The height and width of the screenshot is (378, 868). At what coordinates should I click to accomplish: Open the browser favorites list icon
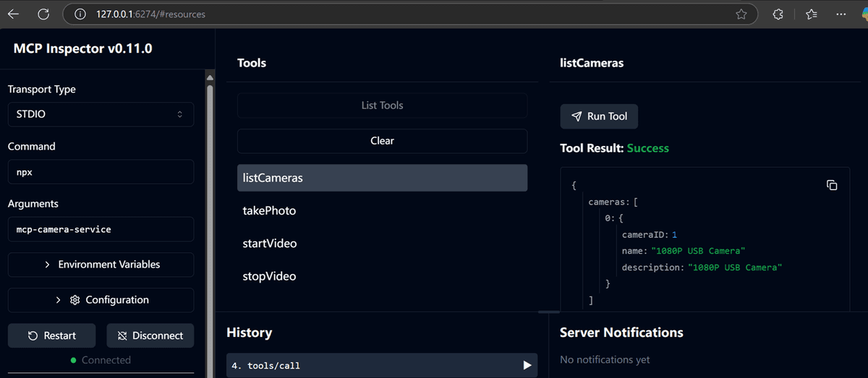811,14
